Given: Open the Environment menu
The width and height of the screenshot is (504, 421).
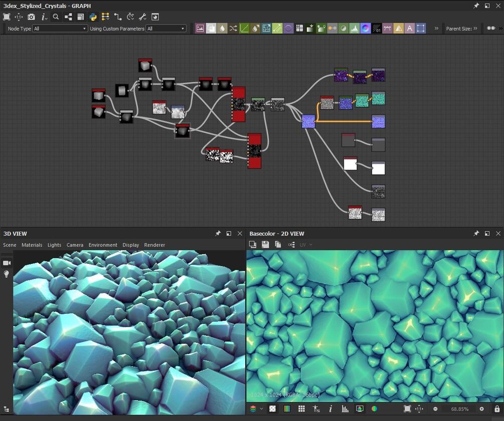Looking at the screenshot, I should (103, 245).
